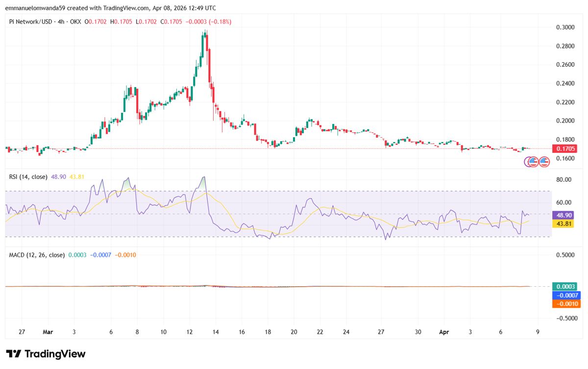Viewport: 588px width, 369px height.
Task: Click the date label 22 on time axis
Action: 319,332
